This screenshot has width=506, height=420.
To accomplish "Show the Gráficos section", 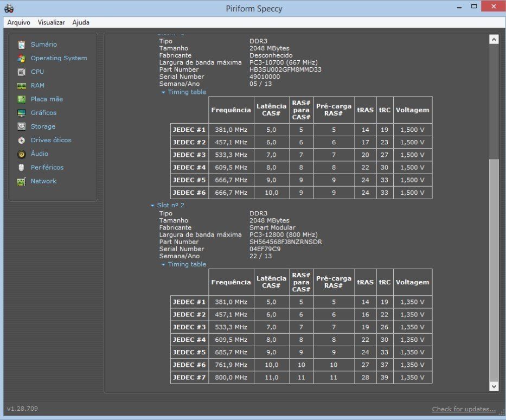I will (43, 113).
